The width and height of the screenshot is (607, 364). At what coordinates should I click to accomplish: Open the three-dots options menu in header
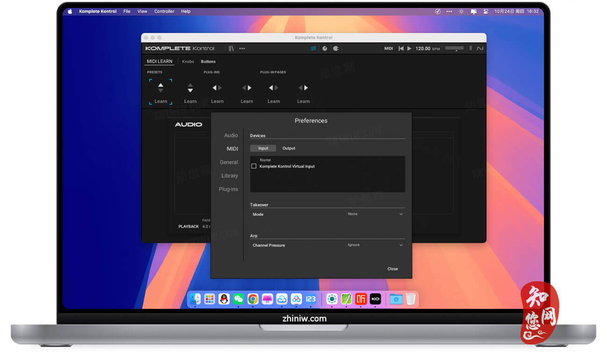coord(242,48)
